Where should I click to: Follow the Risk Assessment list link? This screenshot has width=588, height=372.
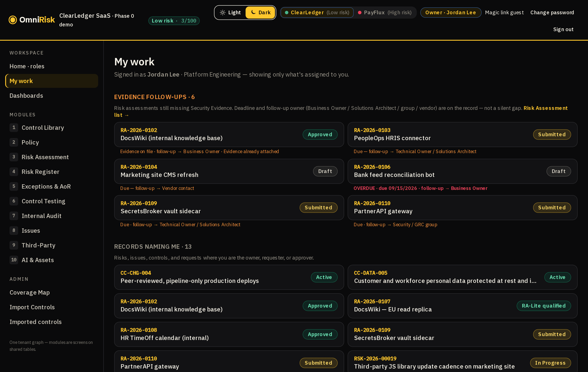coord(545,108)
